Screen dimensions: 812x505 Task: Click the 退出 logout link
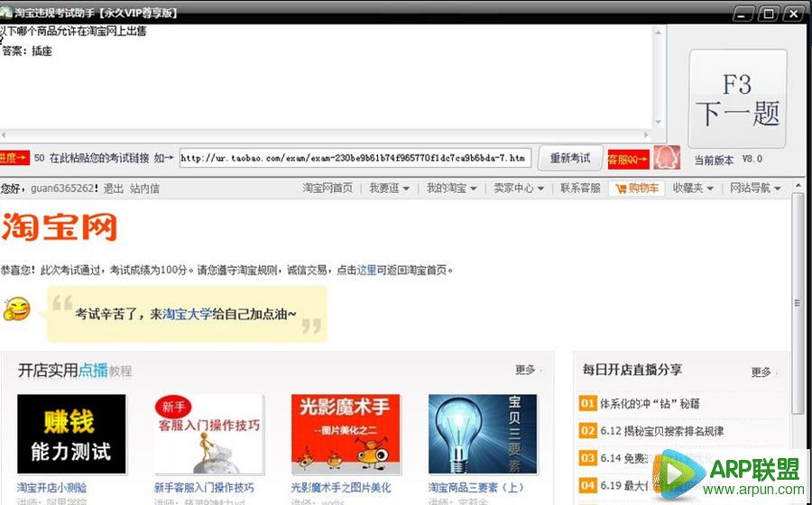[114, 188]
